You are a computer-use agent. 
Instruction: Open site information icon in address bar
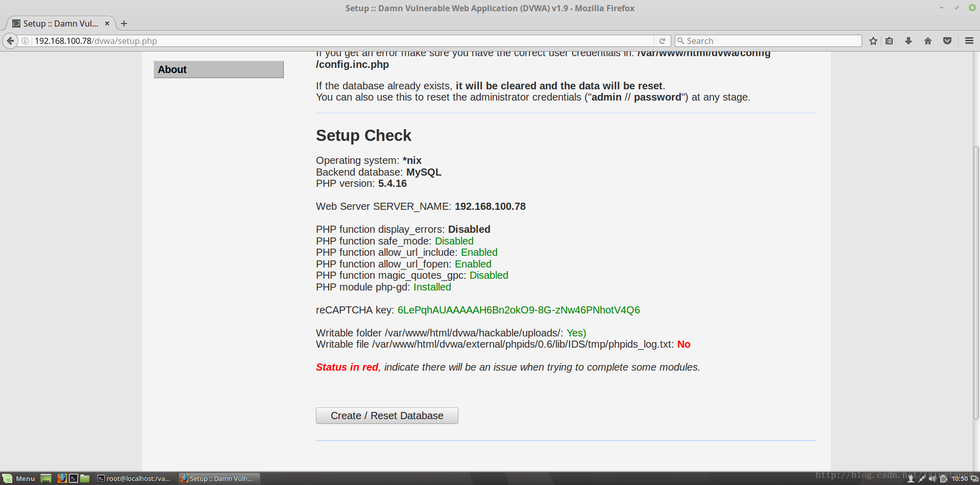click(x=25, y=41)
